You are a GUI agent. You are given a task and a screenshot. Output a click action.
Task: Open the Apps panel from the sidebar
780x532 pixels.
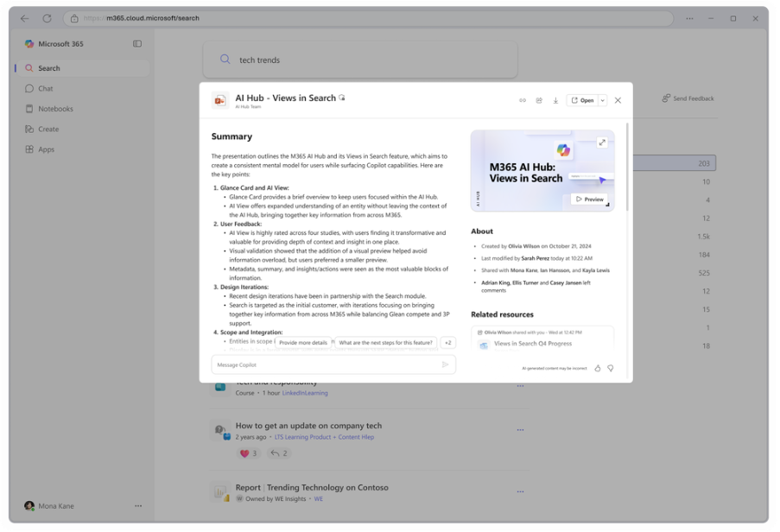pyautogui.click(x=28, y=149)
